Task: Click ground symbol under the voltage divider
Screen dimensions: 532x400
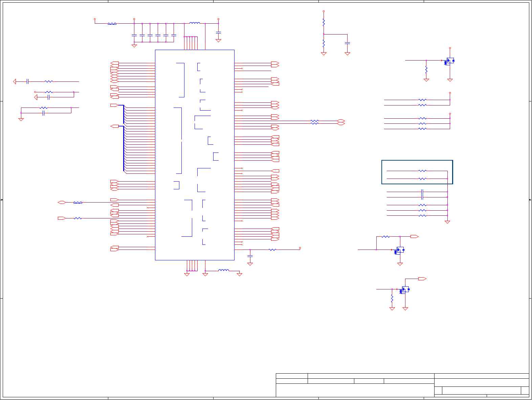Action: pyautogui.click(x=324, y=53)
